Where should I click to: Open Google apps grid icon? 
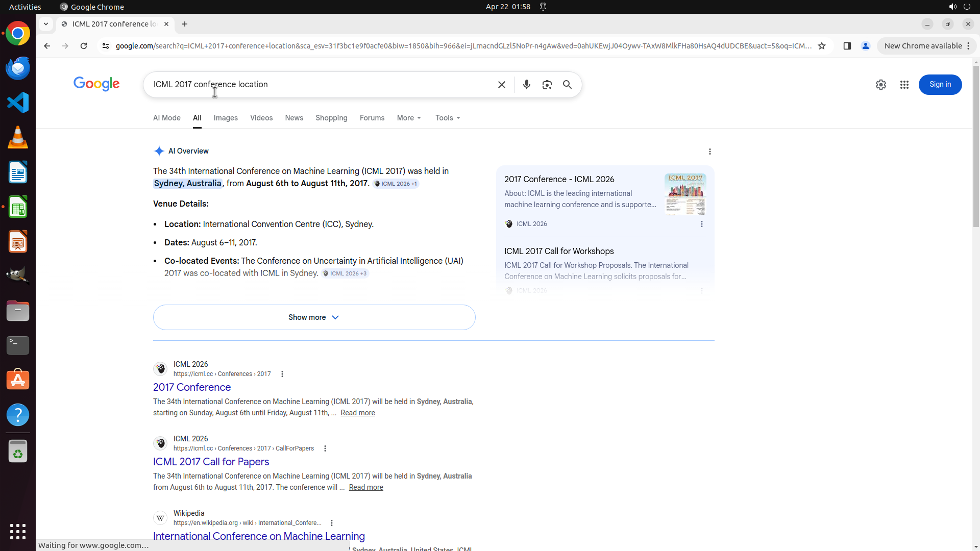click(x=904, y=85)
